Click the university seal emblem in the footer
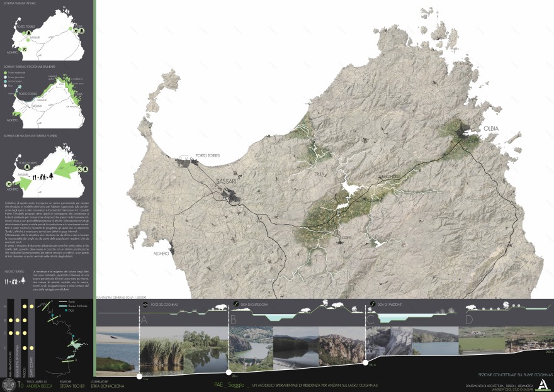The height and width of the screenshot is (392, 554). coord(9,383)
